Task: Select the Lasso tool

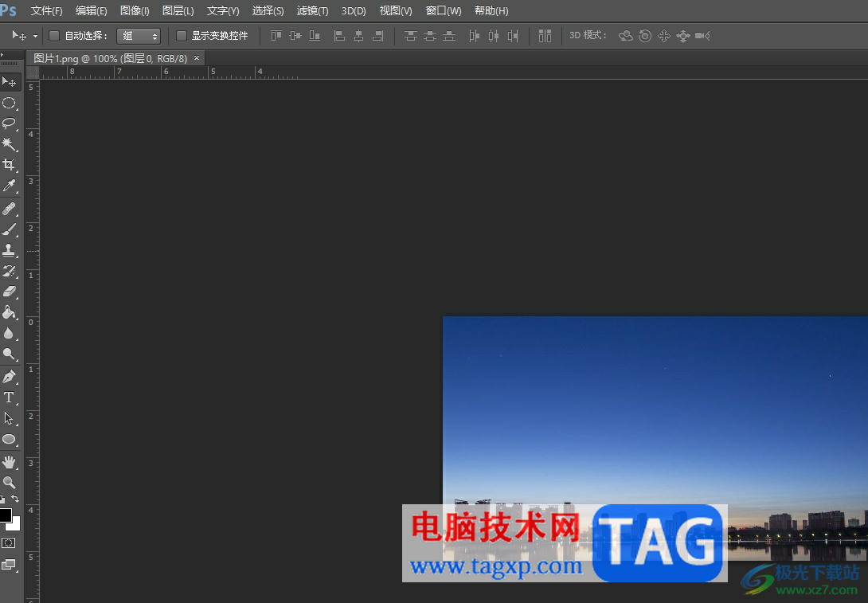Action: (x=9, y=123)
